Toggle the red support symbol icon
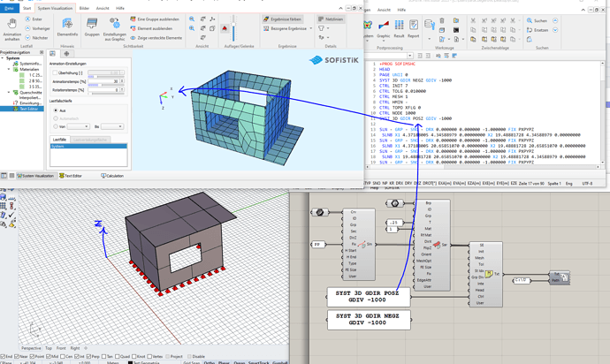Screen dimensions: 610x364 tap(225, 28)
